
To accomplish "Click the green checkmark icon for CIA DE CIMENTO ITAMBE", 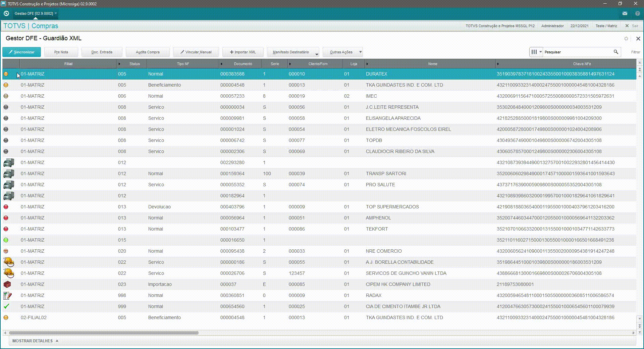I will 6,306.
